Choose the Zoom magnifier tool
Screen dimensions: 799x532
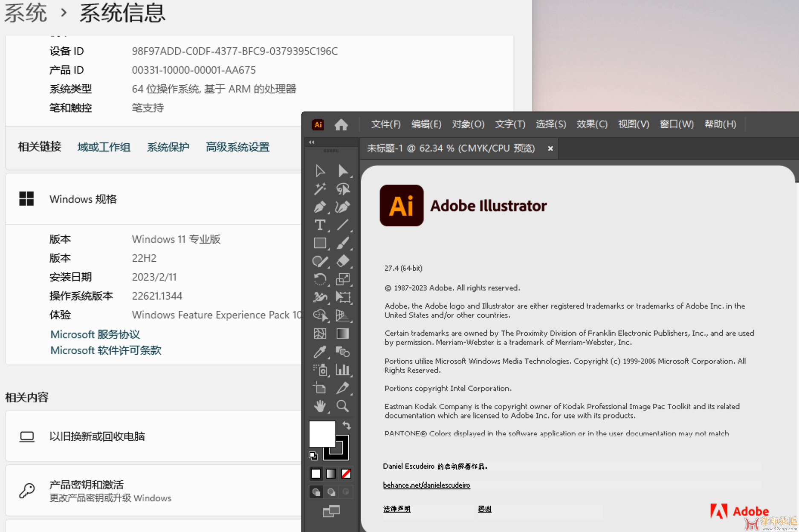pyautogui.click(x=343, y=406)
